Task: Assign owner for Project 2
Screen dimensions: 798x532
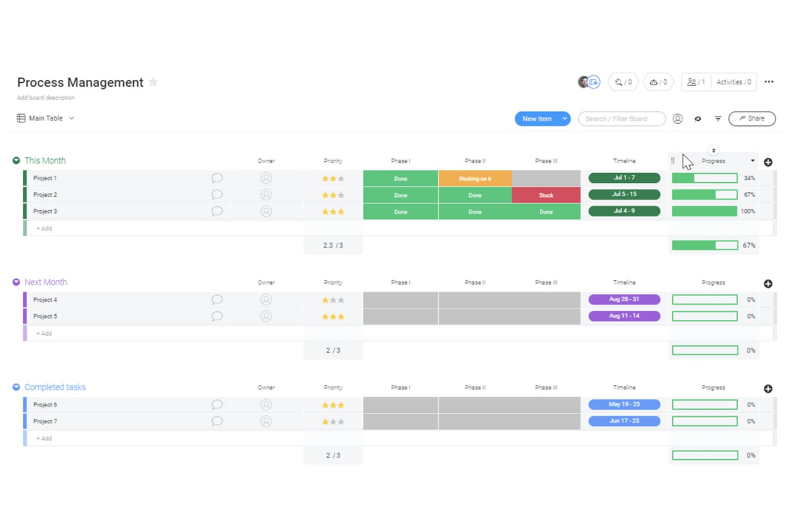Action: click(x=266, y=195)
